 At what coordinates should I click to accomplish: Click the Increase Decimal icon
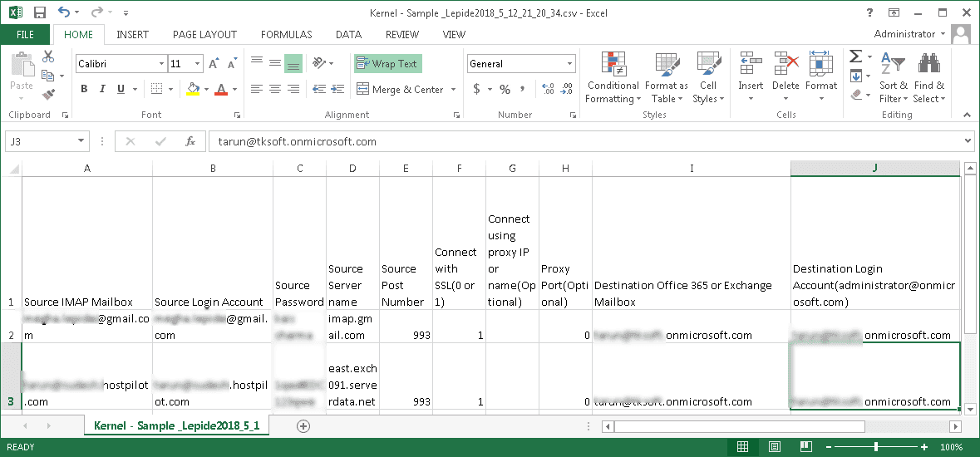tap(548, 90)
